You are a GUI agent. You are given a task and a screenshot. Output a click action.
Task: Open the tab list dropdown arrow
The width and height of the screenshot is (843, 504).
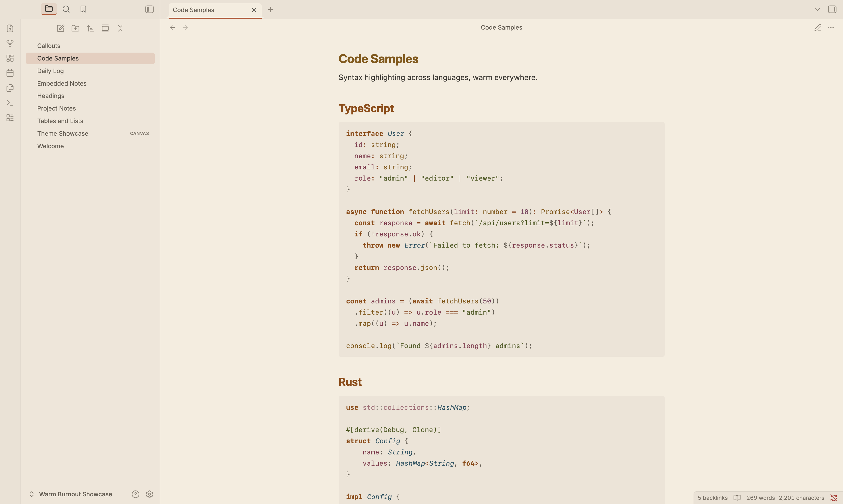[817, 10]
